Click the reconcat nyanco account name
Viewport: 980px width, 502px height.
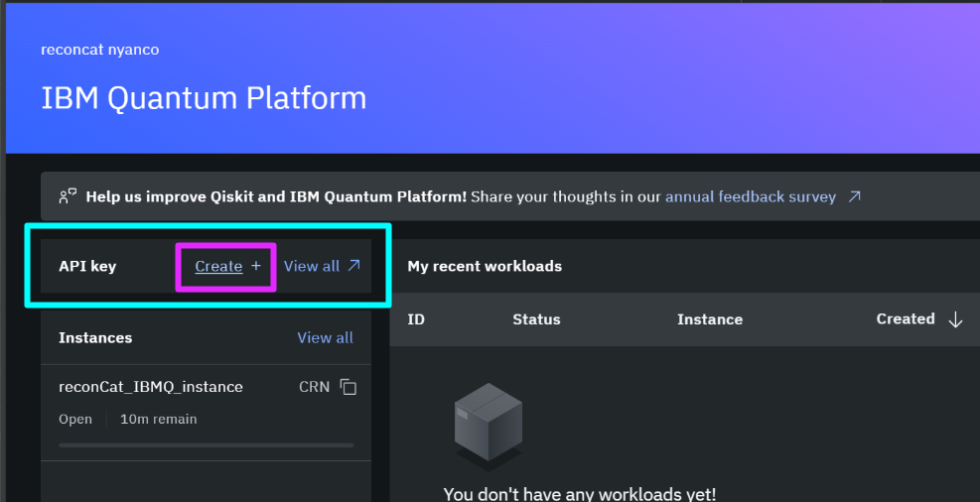(100, 50)
